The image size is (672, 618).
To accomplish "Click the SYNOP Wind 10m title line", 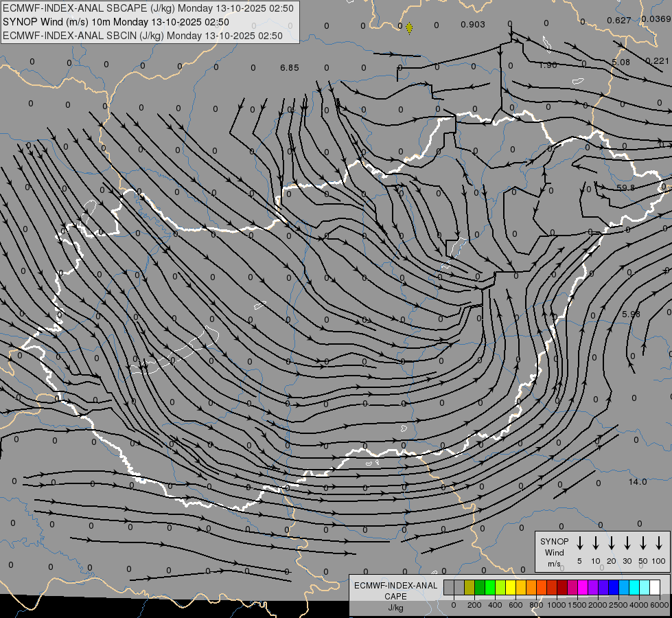I will point(116,22).
